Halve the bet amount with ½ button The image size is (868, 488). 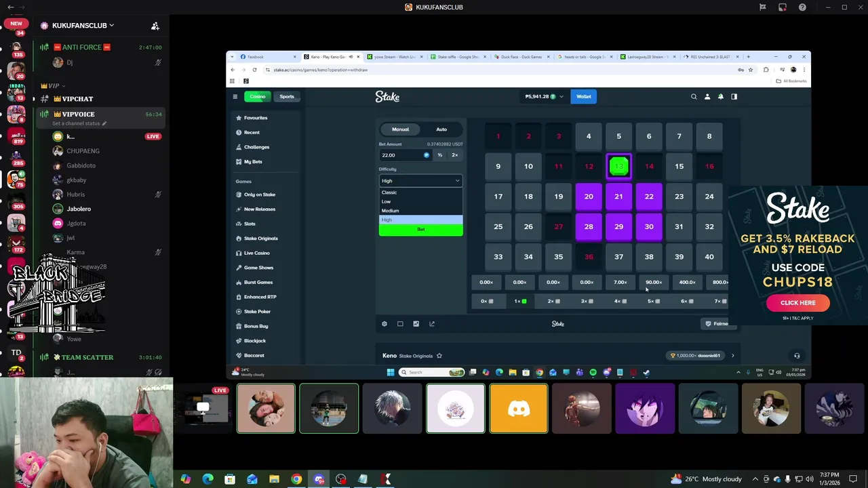(439, 155)
